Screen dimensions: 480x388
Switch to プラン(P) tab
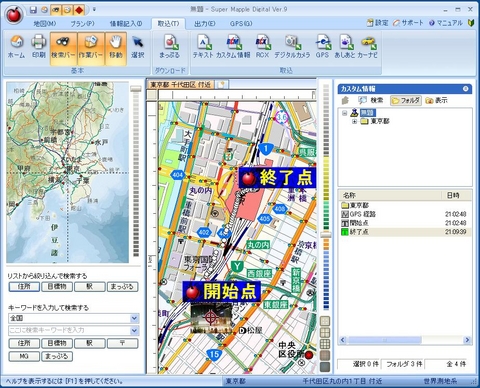(x=82, y=23)
